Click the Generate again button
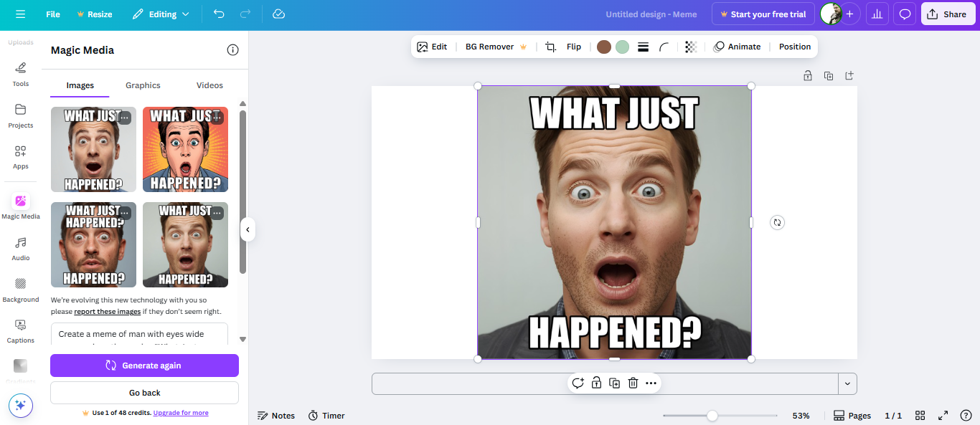Screen dimensions: 980x425 click(x=143, y=366)
